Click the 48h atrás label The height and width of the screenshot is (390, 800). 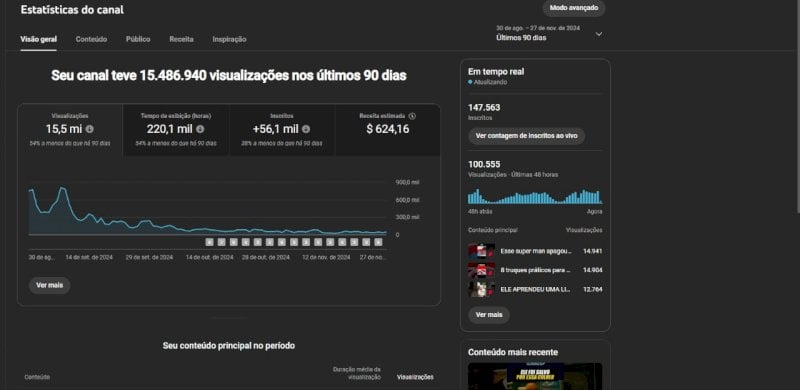tap(480, 211)
